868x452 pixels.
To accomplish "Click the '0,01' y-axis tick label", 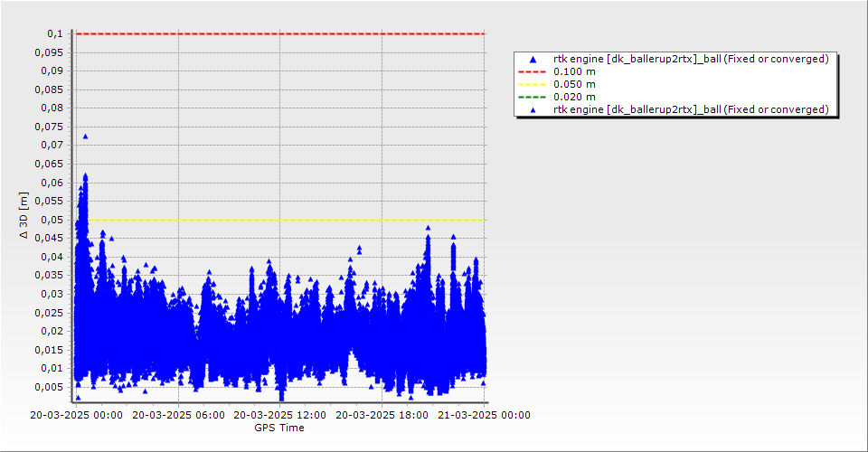I will point(52,369).
